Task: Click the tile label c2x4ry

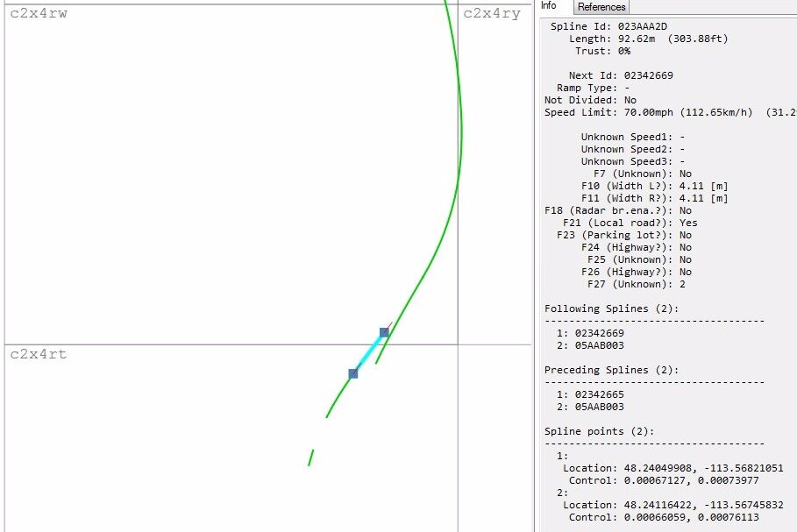Action: coord(492,13)
